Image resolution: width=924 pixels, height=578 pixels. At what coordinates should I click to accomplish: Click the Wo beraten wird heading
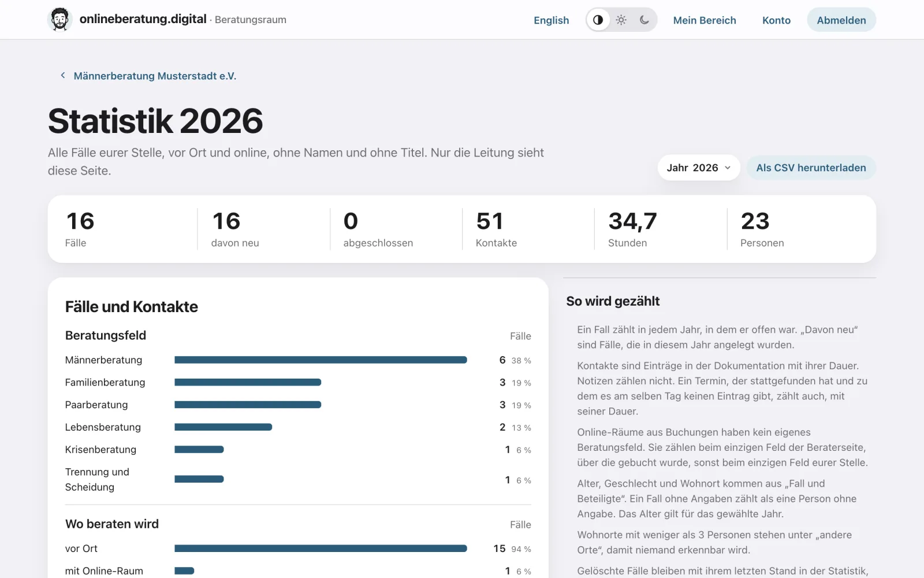pos(112,524)
